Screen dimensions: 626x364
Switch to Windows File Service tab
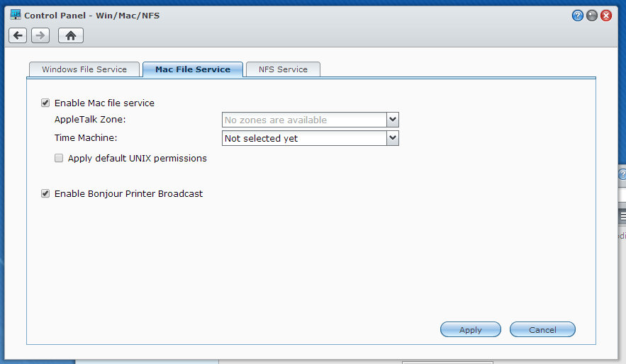point(84,69)
